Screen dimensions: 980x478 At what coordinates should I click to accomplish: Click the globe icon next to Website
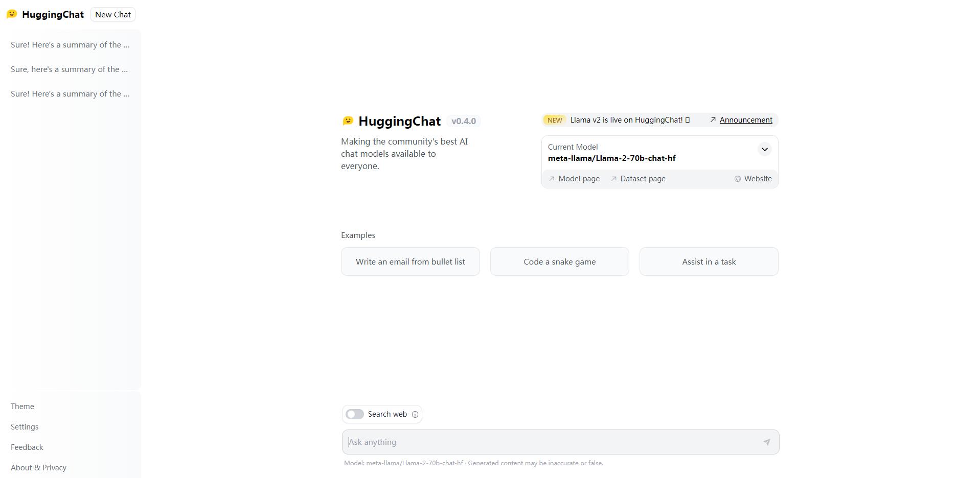(x=738, y=179)
